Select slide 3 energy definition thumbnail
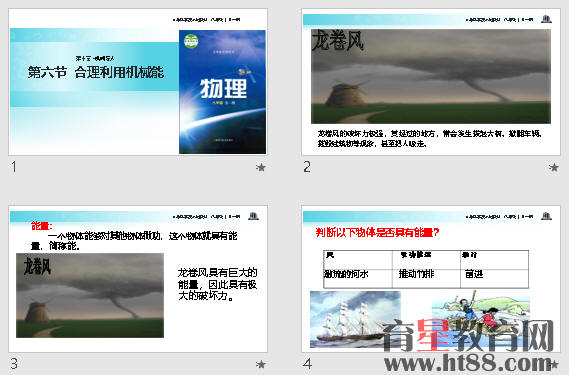The width and height of the screenshot is (569, 375). (138, 279)
